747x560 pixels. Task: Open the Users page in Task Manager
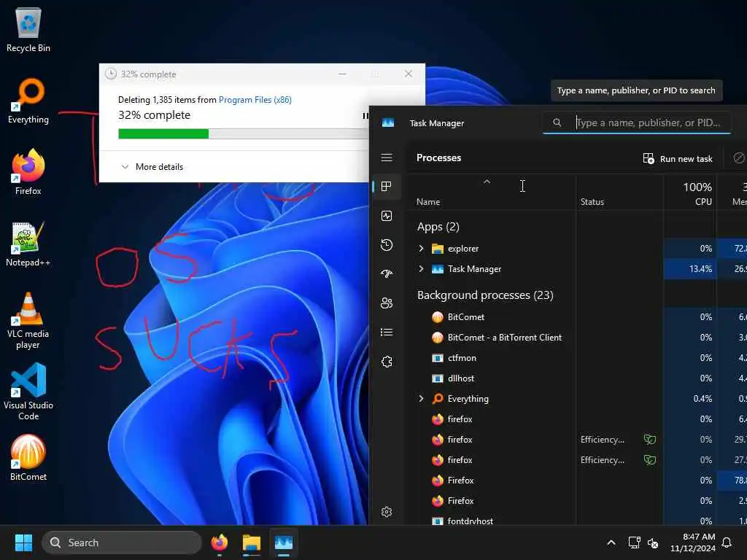point(387,303)
